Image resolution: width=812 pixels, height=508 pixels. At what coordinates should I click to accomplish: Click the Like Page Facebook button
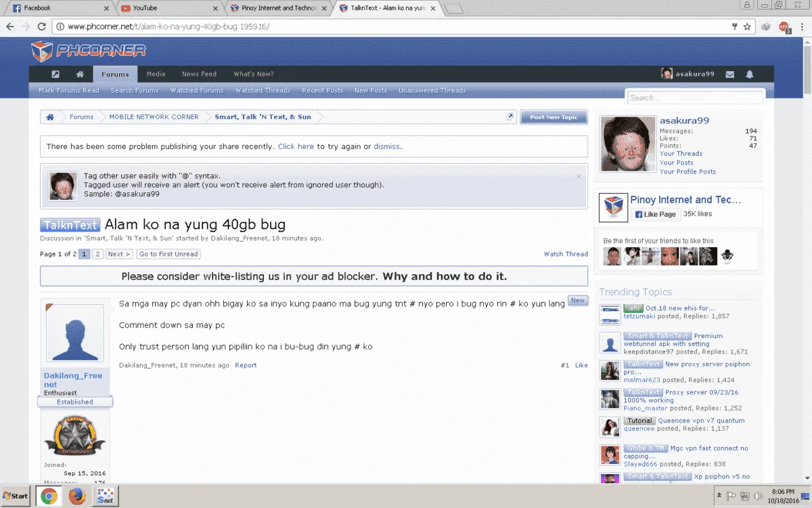click(656, 214)
